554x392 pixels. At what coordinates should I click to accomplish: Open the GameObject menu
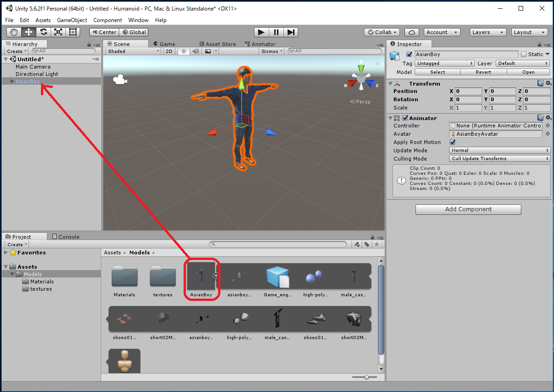72,20
